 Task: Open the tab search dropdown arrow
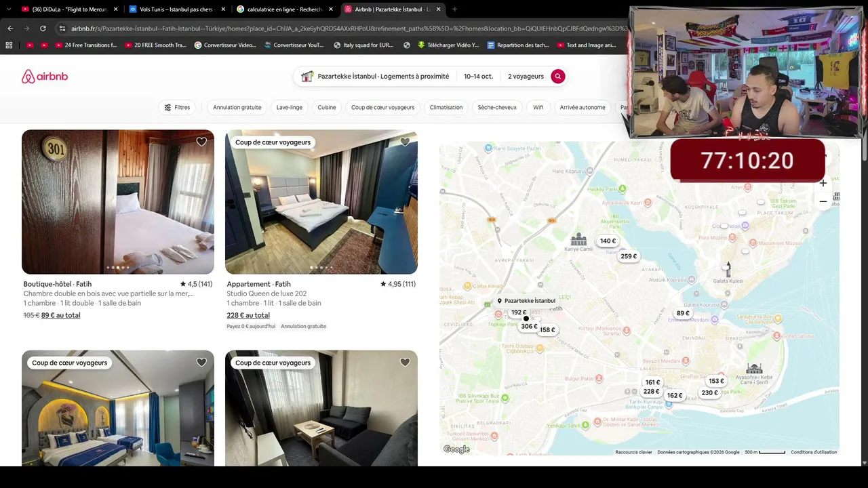point(9,9)
